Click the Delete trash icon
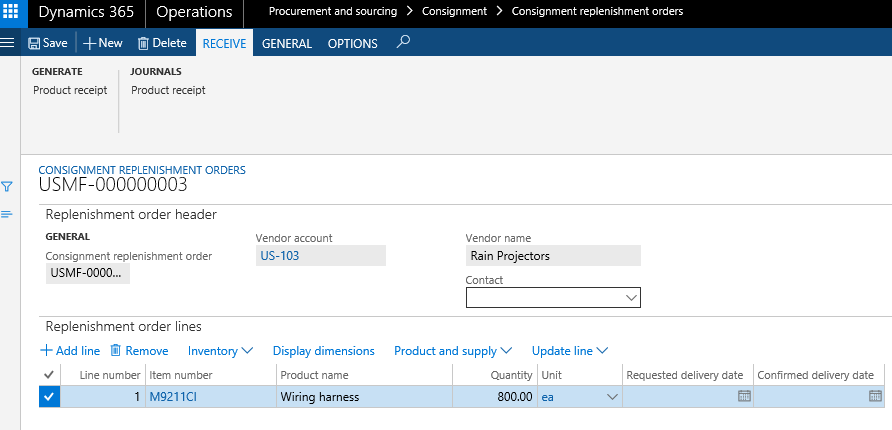Image resolution: width=892 pixels, height=430 pixels. click(143, 43)
